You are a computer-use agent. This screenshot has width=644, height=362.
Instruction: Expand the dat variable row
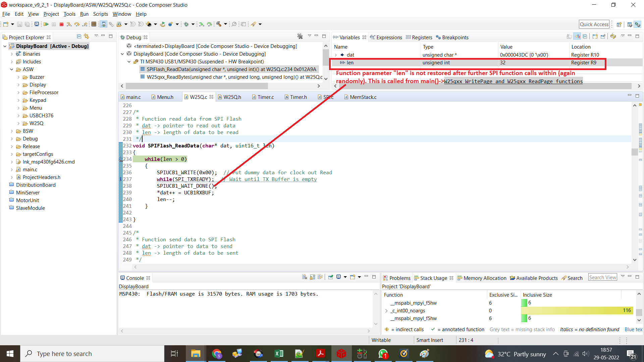[336, 55]
